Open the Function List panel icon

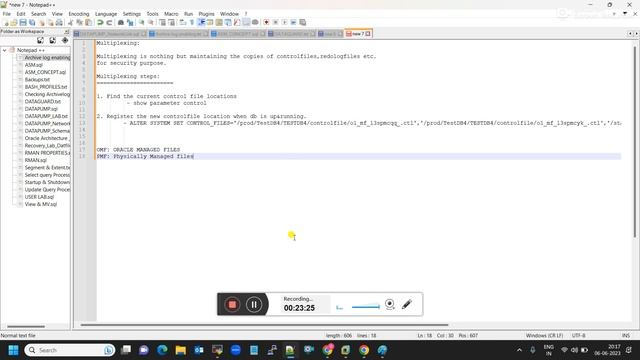click(237, 22)
